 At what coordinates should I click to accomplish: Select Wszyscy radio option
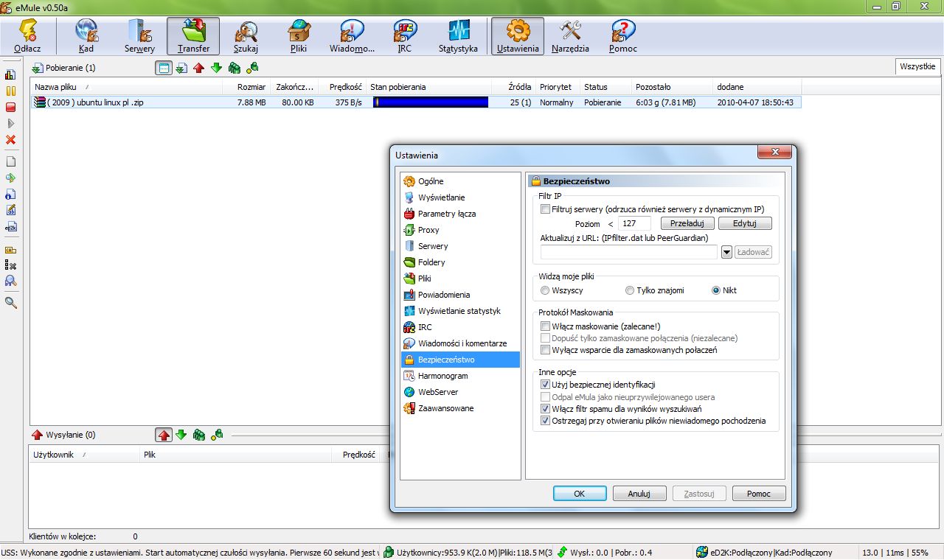545,290
